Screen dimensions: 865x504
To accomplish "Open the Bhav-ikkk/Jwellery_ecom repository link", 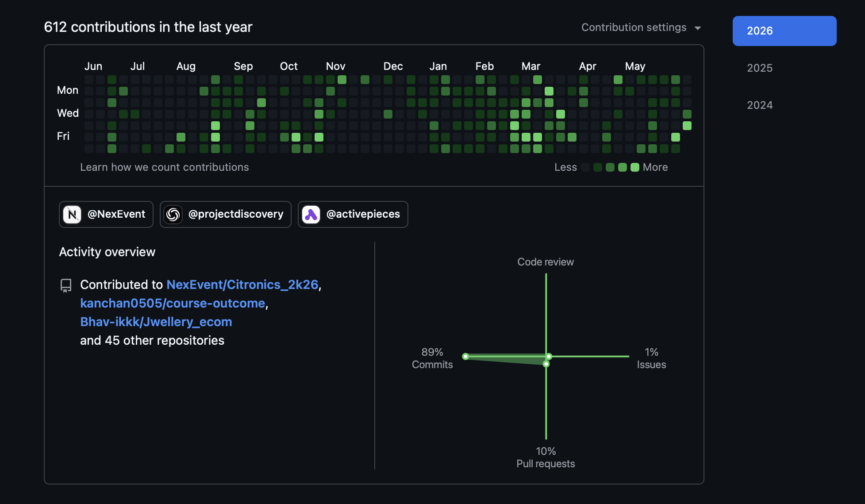I will 156,322.
